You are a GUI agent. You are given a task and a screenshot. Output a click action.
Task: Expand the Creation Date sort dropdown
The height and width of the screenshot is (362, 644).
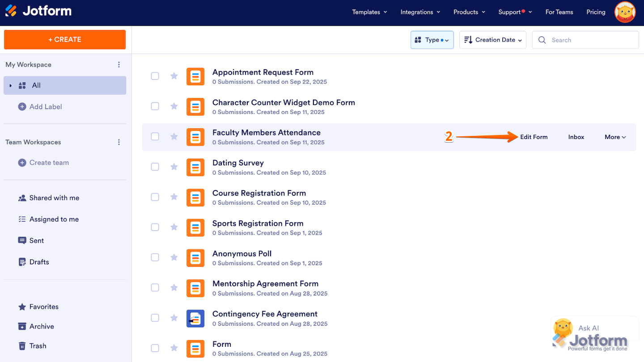[493, 40]
